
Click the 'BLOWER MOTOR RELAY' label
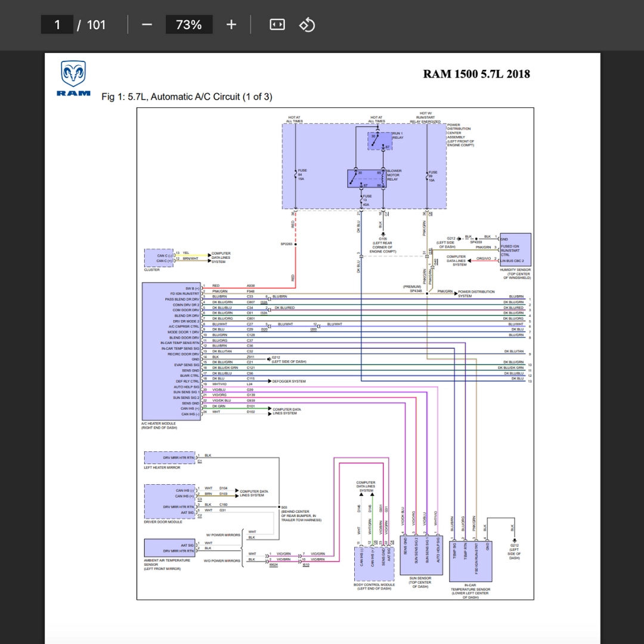coord(394,175)
